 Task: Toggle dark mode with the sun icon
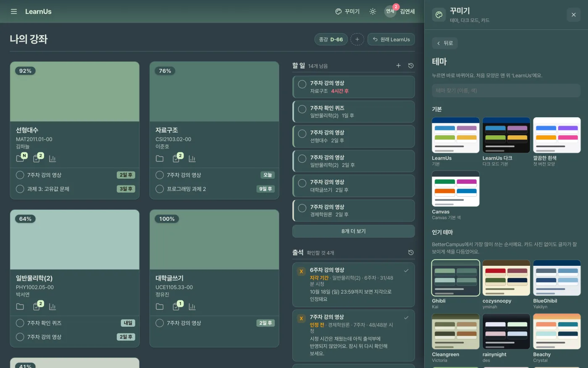pyautogui.click(x=373, y=11)
